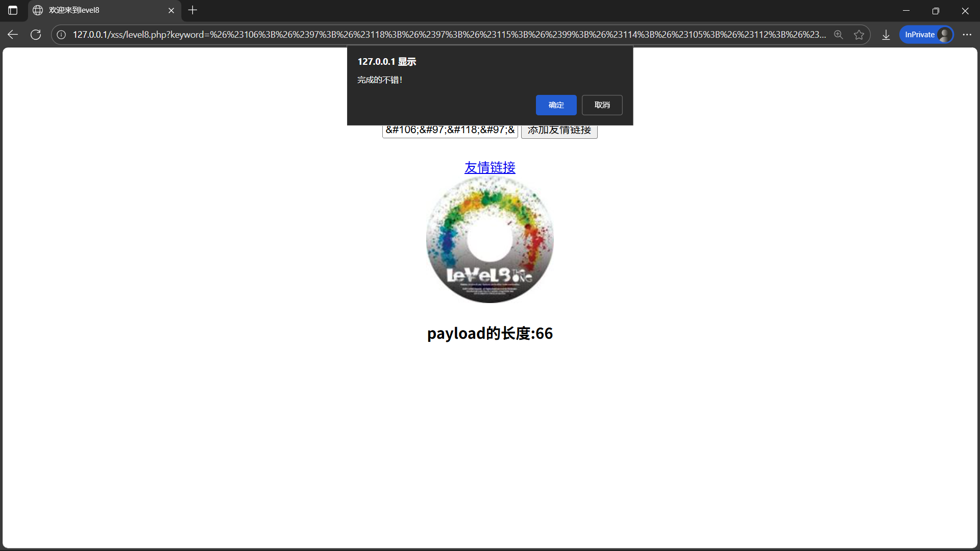This screenshot has height=551, width=980.
Task: Open the tab actions menu icon
Action: (x=13, y=10)
